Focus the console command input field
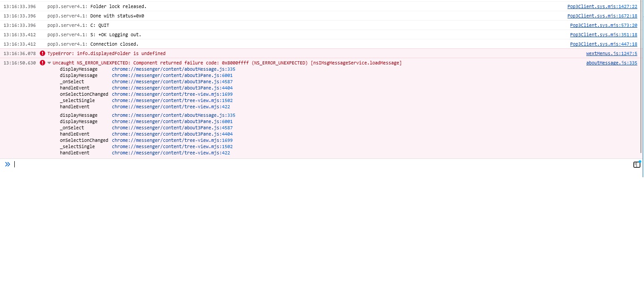Image resolution: width=644 pixels, height=290 pixels. [x=313, y=164]
